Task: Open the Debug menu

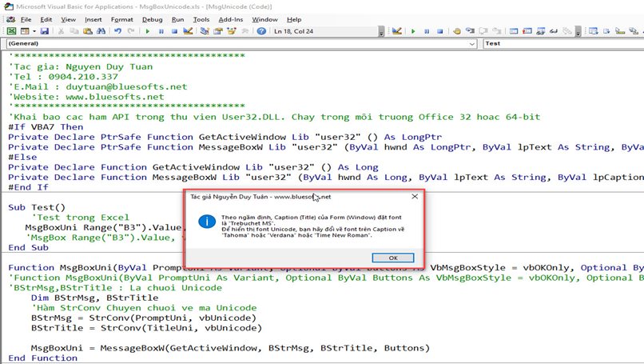Action: pyautogui.click(x=153, y=19)
